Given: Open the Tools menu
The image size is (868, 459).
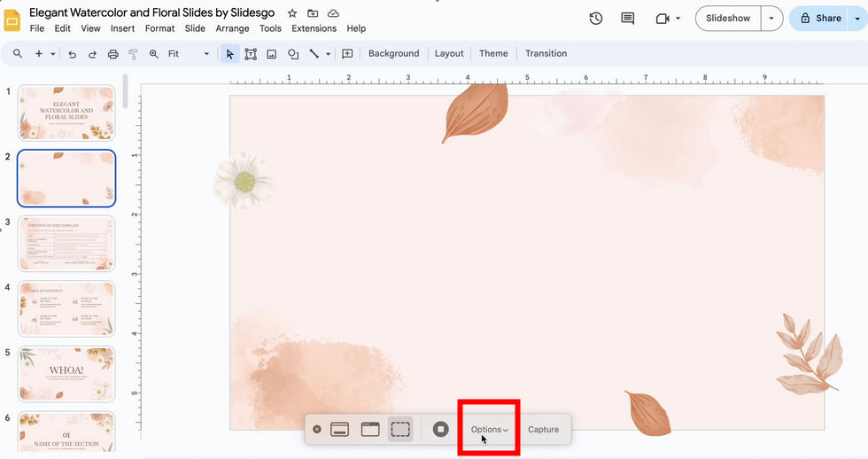Looking at the screenshot, I should 270,28.
